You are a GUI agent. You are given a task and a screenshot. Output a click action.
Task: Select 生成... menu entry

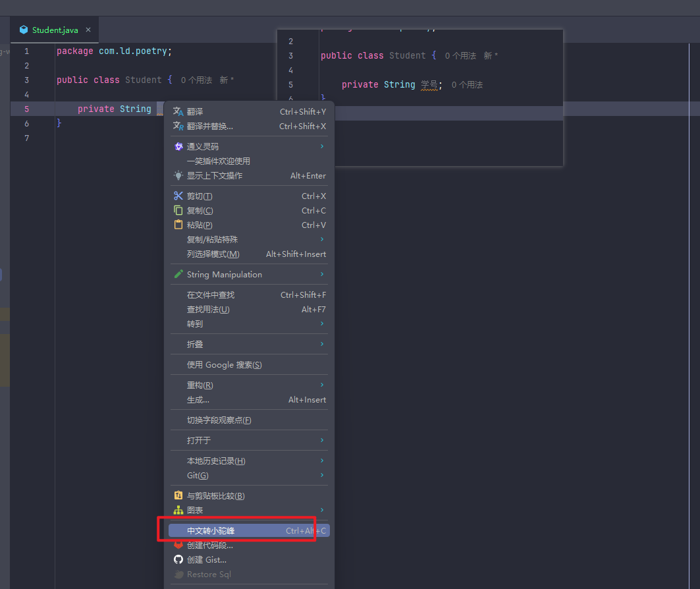(x=249, y=400)
